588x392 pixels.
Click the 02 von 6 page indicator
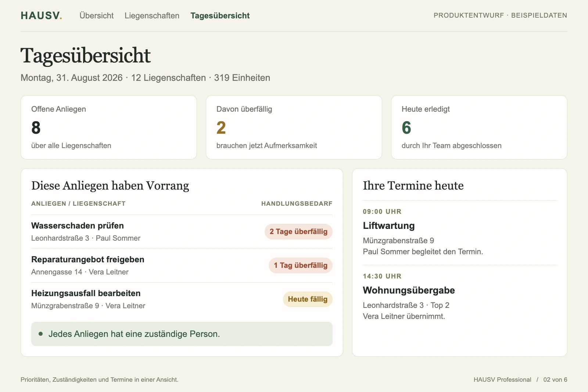(555, 380)
